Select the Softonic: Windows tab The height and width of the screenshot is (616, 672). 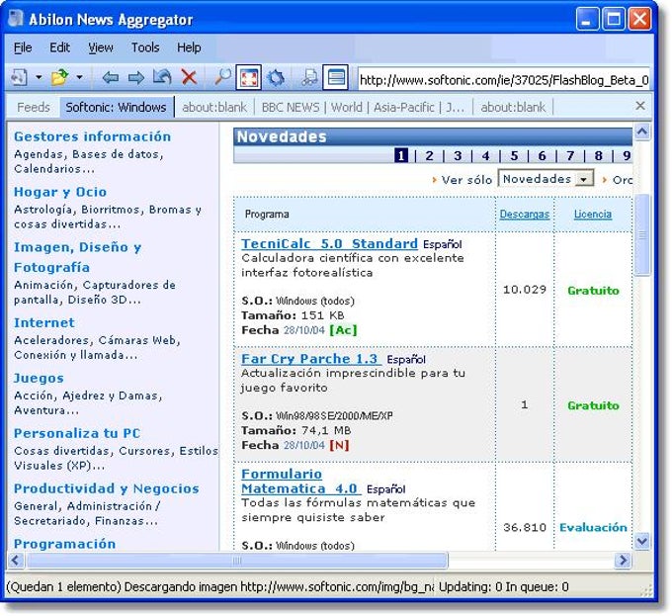(x=116, y=107)
